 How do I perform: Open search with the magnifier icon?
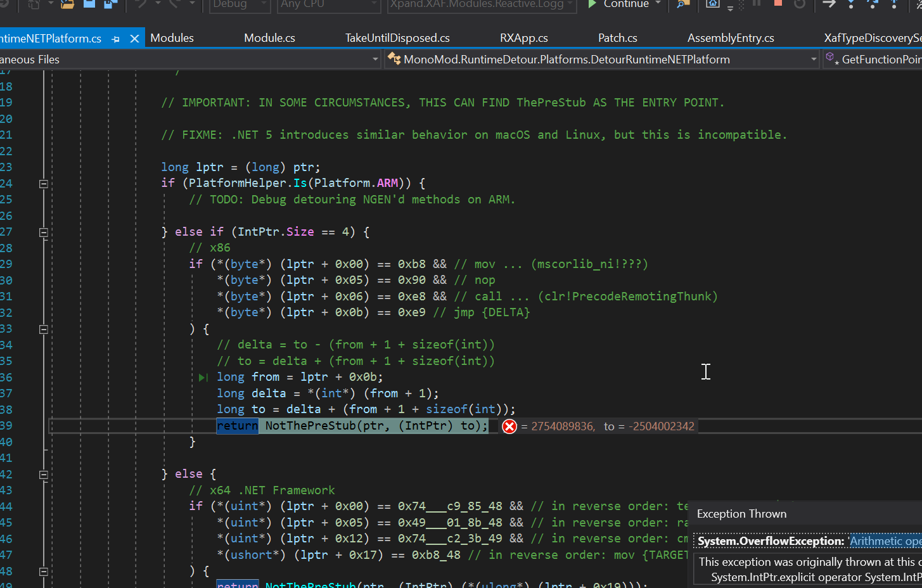click(682, 4)
